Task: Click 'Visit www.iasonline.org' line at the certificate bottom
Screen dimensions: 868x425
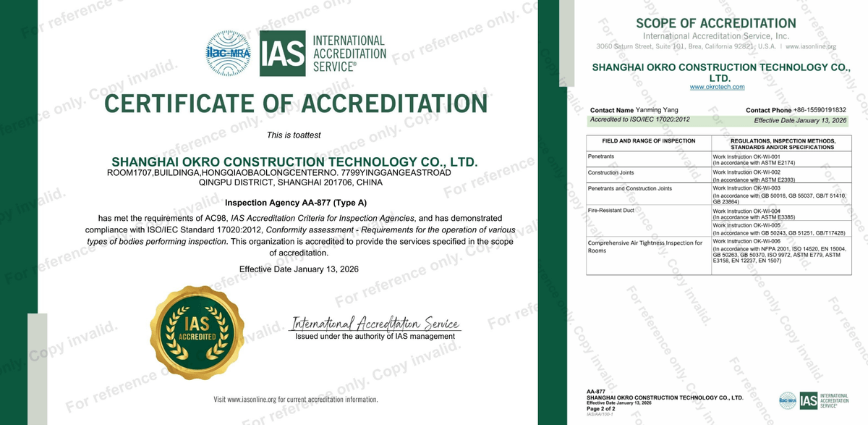Action: [295, 400]
